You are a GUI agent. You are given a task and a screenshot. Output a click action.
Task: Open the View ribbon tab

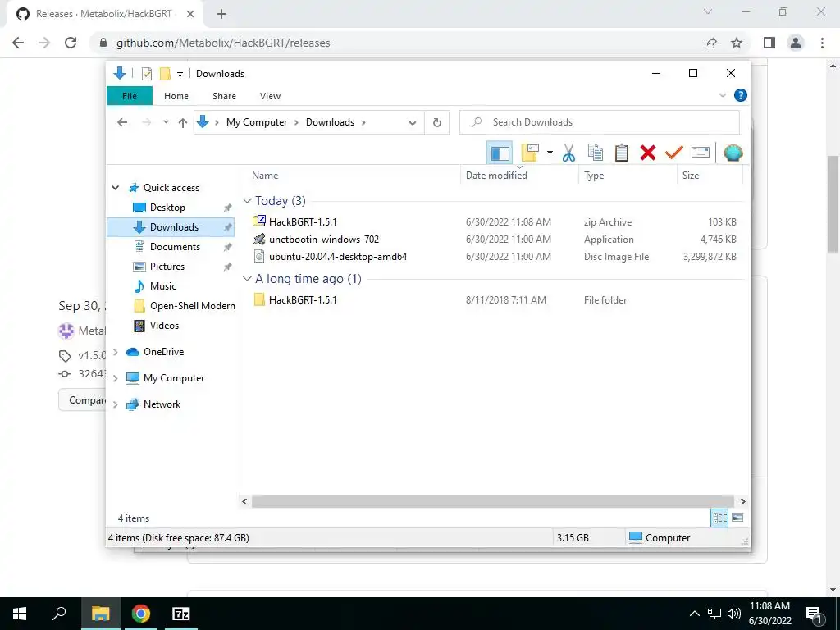pos(270,96)
